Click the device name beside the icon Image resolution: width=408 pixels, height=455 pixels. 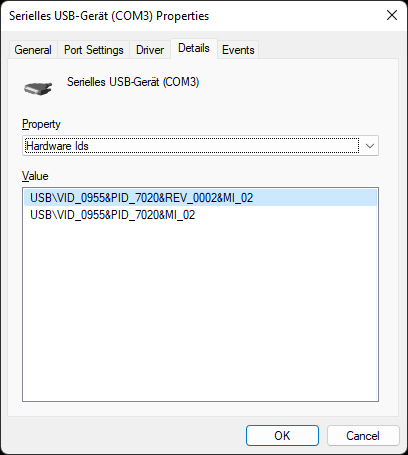click(133, 82)
